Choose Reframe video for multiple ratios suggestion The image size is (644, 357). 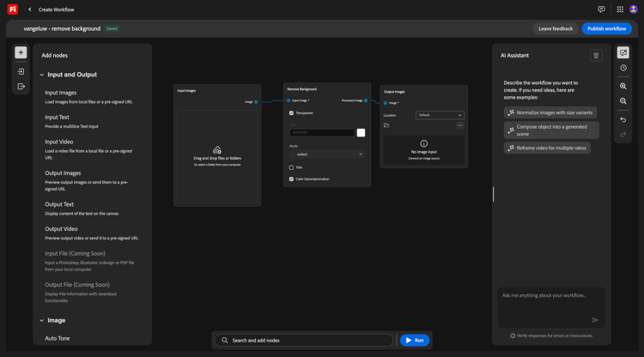point(547,148)
